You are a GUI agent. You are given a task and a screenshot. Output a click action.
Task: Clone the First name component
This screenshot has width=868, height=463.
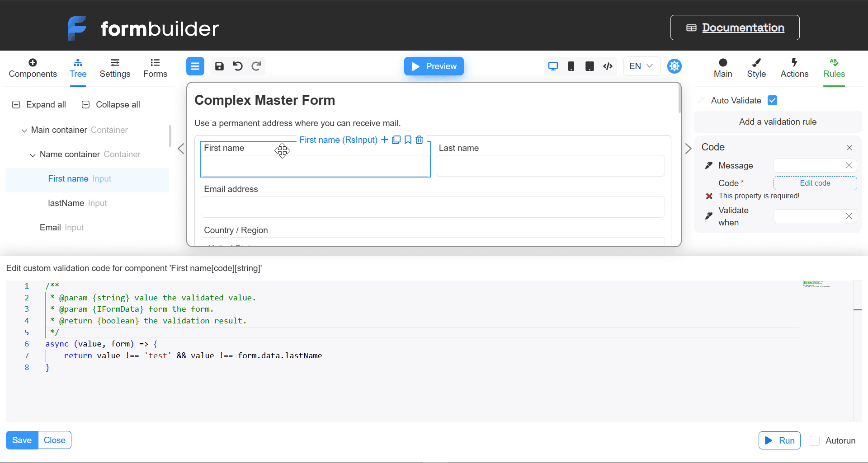pyautogui.click(x=396, y=140)
